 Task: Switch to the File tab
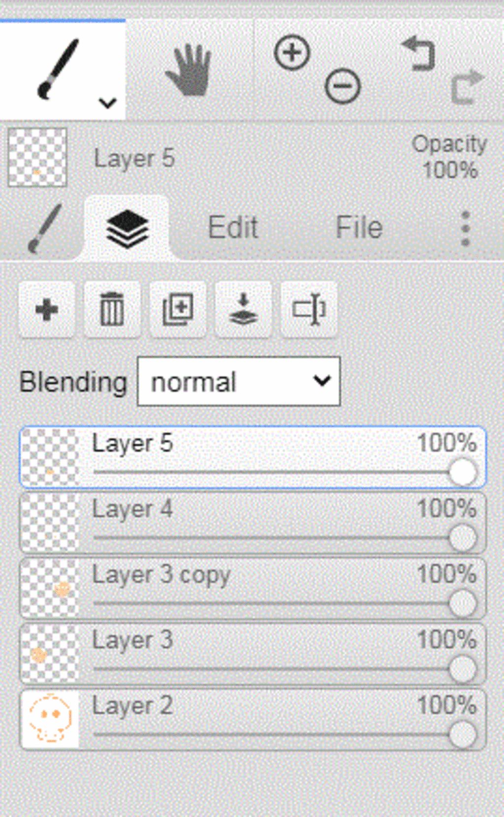point(359,227)
